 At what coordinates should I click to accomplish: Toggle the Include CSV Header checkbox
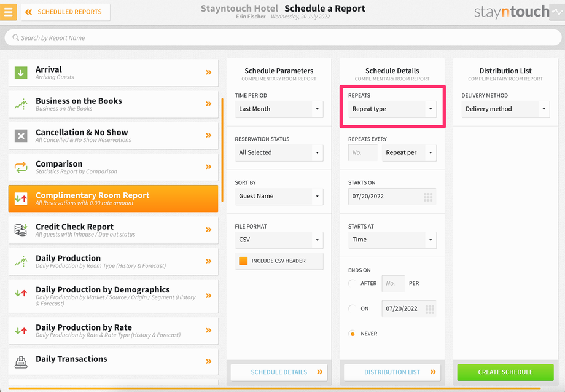[x=243, y=261]
